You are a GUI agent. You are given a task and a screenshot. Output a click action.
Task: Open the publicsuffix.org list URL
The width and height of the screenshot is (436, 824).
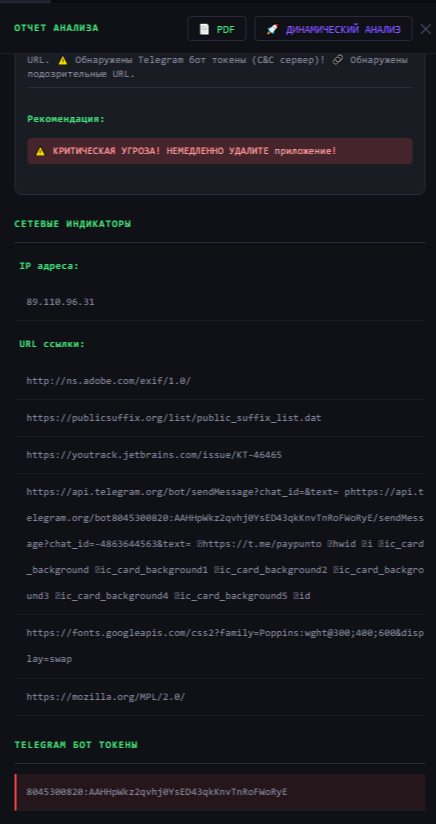(x=174, y=418)
